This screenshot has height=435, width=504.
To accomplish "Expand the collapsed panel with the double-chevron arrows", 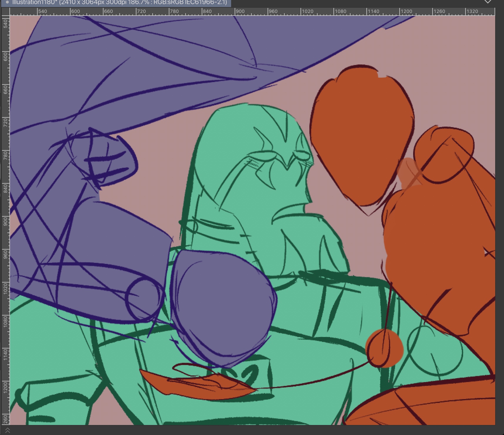I will pos(8,431).
